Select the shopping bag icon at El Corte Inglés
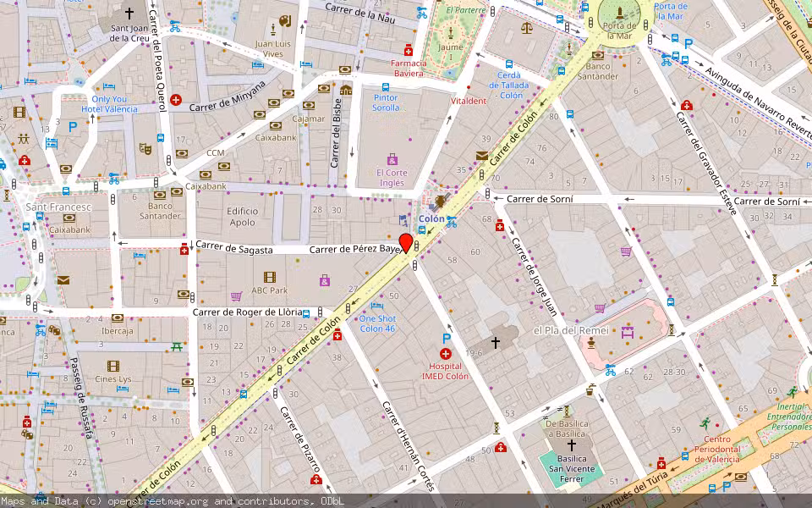 [392, 159]
